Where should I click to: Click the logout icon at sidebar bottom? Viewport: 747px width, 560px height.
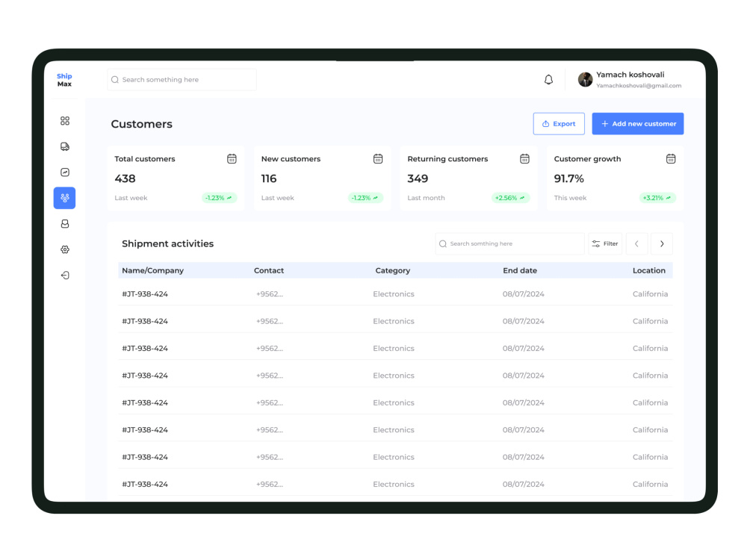pos(65,275)
